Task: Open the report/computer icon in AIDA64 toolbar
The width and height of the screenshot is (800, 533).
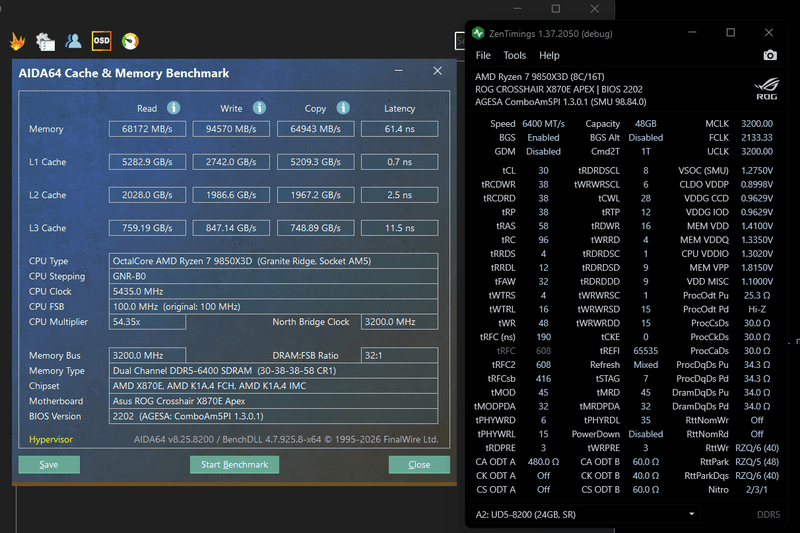Action: point(45,41)
